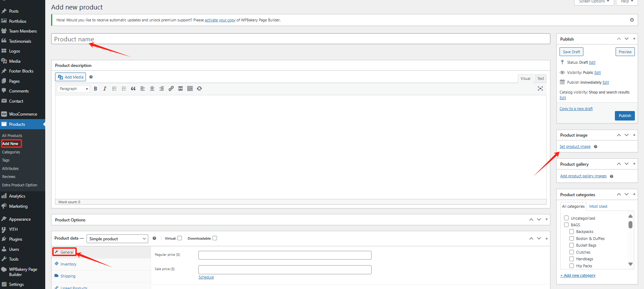Show help tip for product image
Screen dimensions: 644x289
click(x=595, y=147)
